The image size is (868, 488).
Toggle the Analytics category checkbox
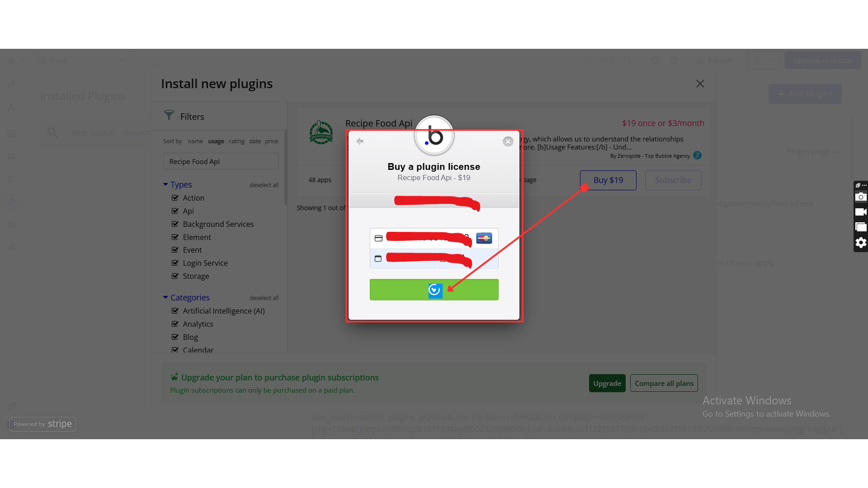[175, 324]
